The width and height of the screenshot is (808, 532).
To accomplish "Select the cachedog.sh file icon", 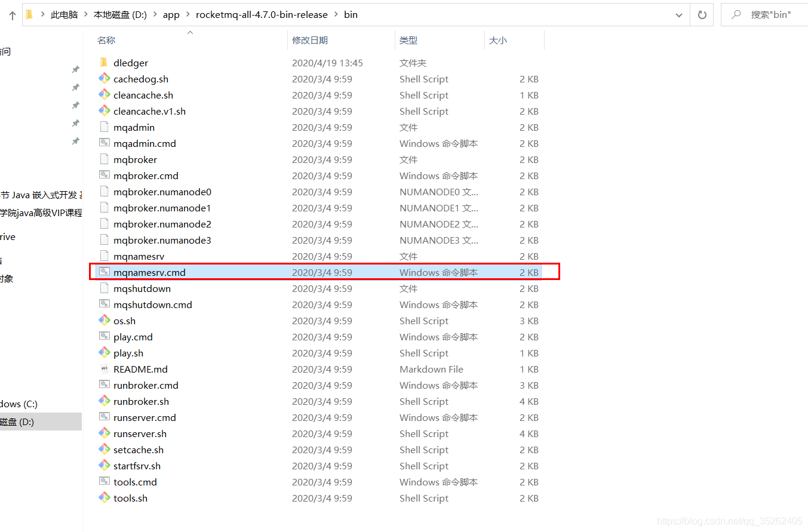I will tap(104, 79).
